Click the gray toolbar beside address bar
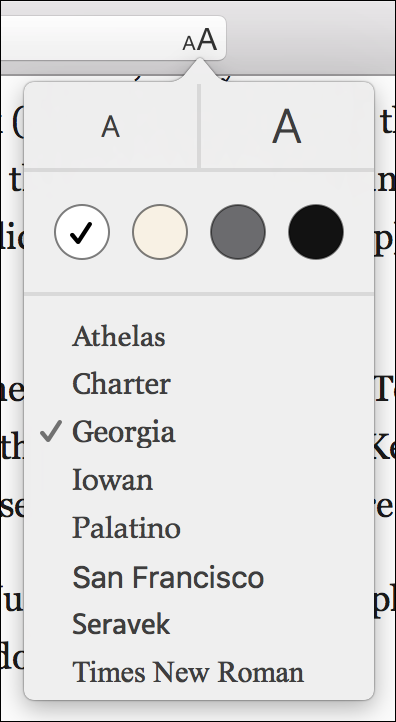 click(311, 37)
